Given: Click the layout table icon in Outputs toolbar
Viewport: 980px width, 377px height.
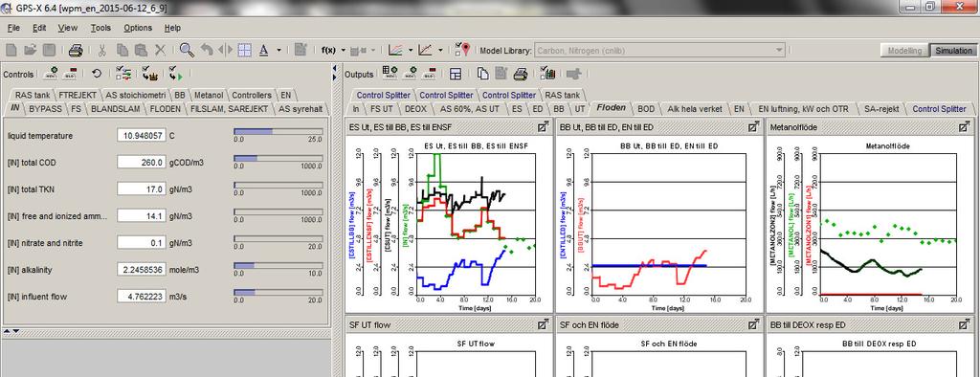Looking at the screenshot, I should tap(456, 74).
